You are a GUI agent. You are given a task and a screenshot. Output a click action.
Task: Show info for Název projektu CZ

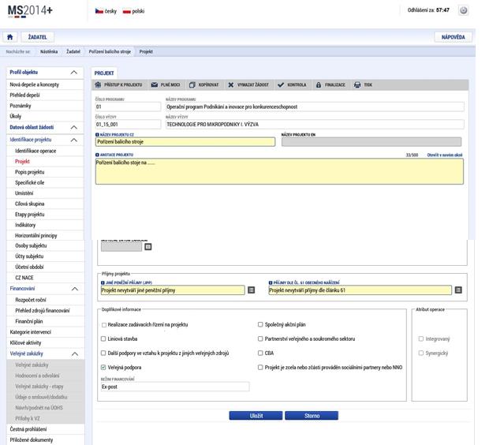point(97,135)
